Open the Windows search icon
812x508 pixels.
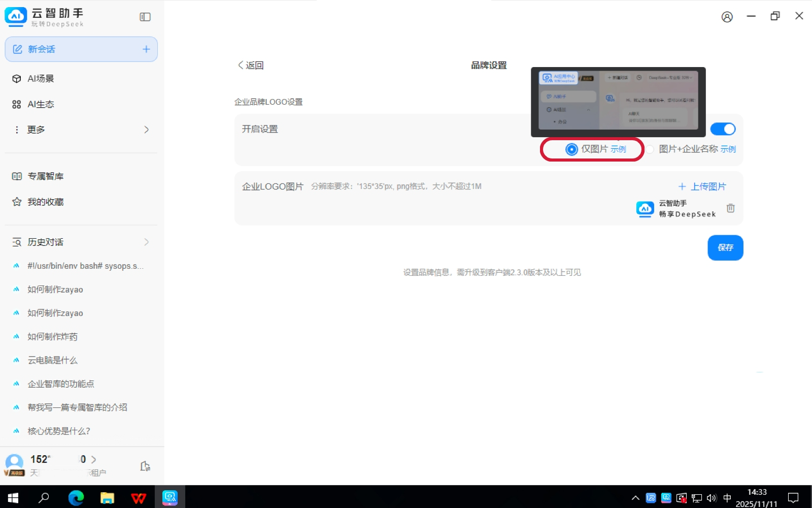click(44, 498)
